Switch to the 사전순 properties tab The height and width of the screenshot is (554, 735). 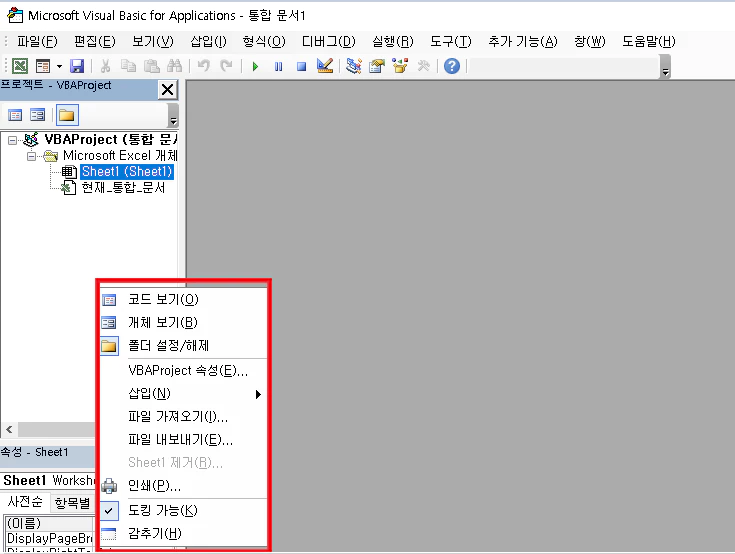coord(25,502)
